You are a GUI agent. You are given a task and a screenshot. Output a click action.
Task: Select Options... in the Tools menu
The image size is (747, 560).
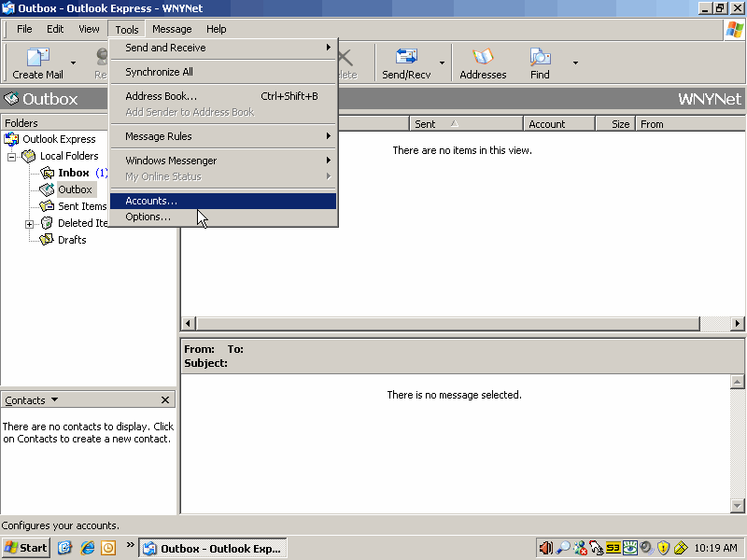(x=223, y=217)
